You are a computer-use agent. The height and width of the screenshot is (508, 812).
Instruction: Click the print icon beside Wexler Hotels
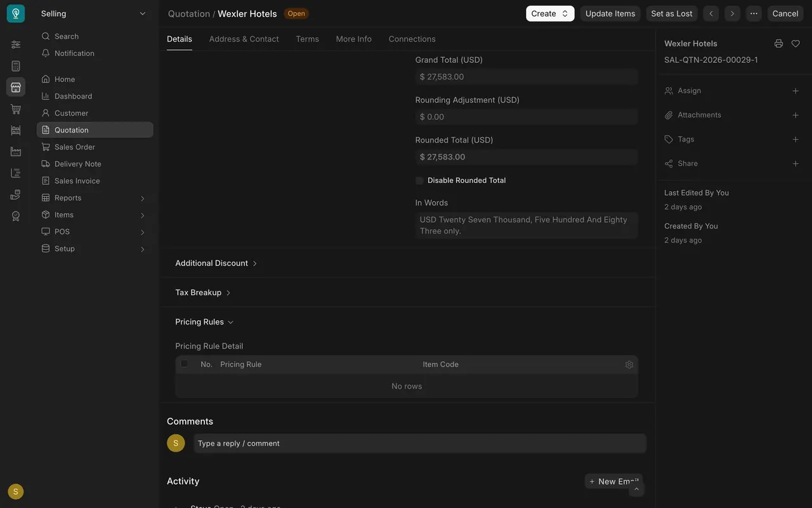coord(778,44)
